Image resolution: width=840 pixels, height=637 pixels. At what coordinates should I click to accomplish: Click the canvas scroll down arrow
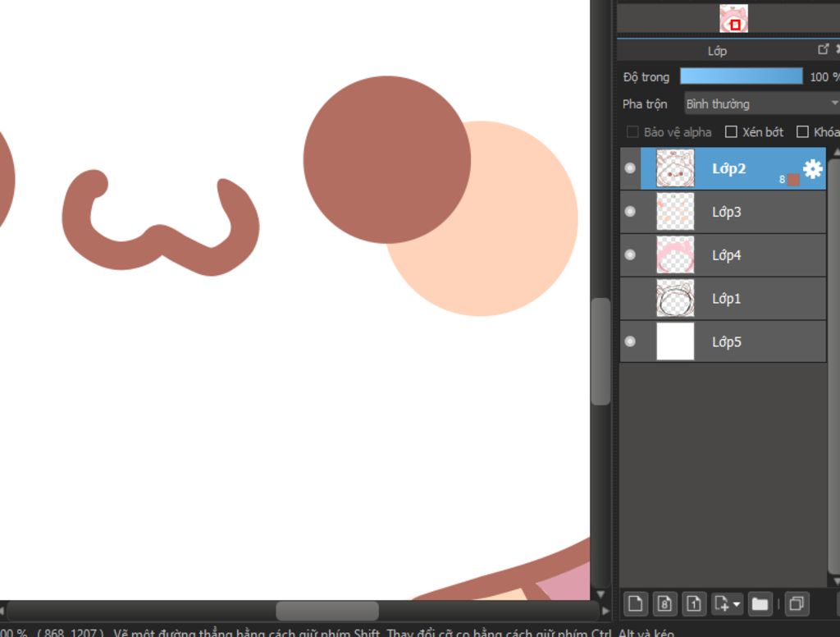click(x=600, y=594)
